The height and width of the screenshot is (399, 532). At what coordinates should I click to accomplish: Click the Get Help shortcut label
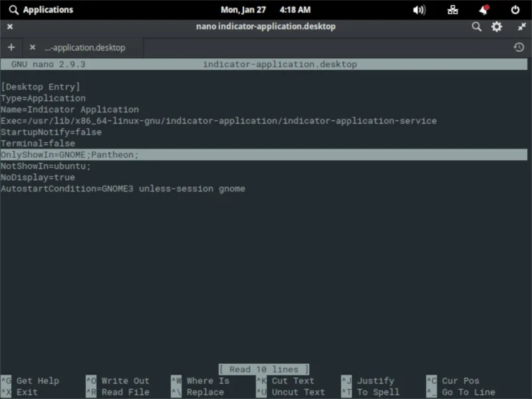click(x=38, y=380)
